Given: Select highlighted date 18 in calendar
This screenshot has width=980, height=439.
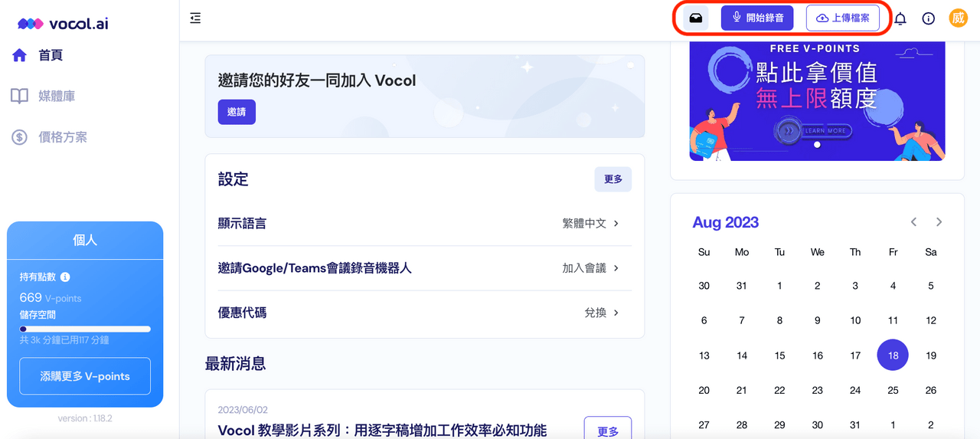Looking at the screenshot, I should pyautogui.click(x=893, y=355).
